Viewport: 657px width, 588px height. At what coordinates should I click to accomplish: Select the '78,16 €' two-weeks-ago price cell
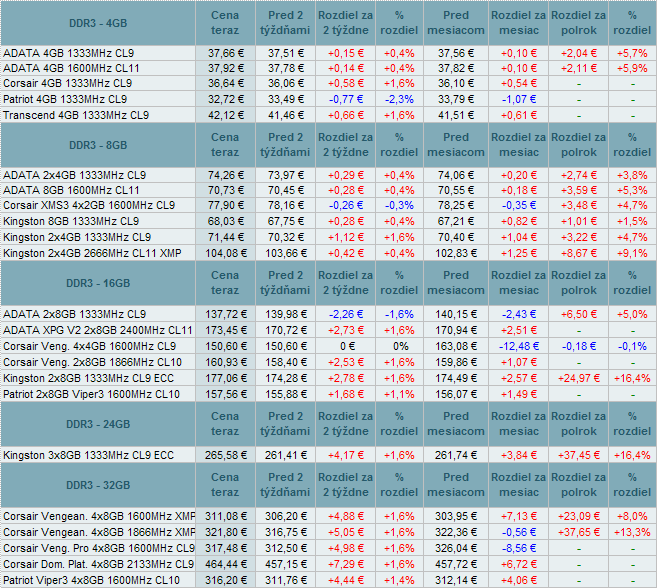[286, 205]
